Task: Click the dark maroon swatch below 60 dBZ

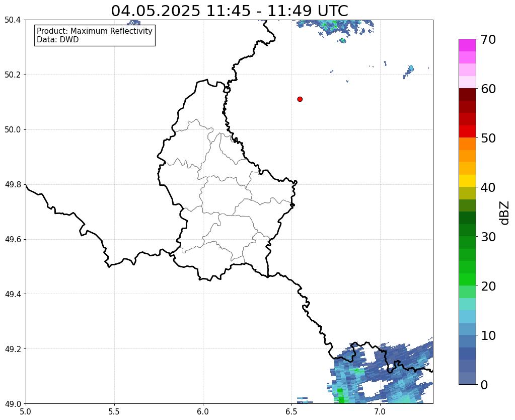Action: click(x=467, y=95)
